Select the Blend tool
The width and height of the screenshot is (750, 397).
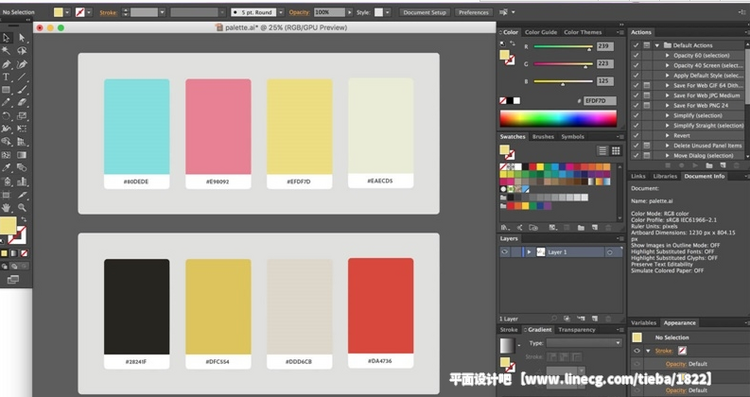[x=22, y=168]
